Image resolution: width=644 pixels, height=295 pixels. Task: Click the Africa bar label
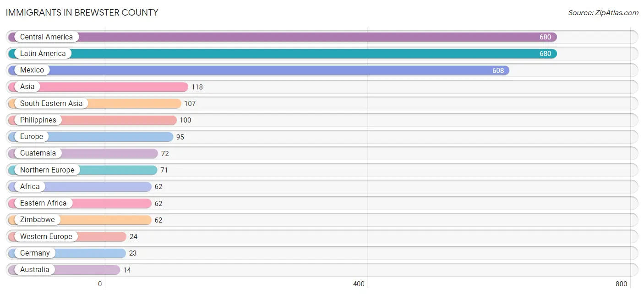coord(30,187)
